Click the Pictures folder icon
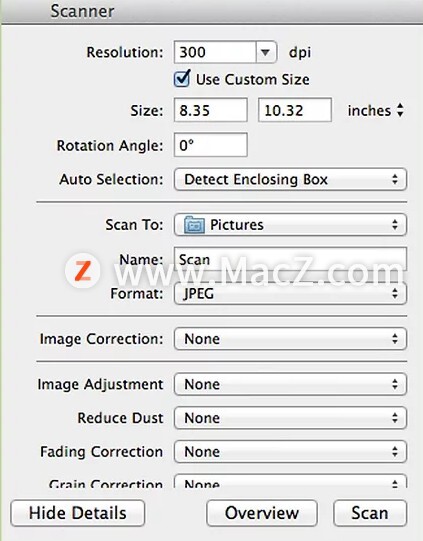This screenshot has height=541, width=423. tap(194, 225)
